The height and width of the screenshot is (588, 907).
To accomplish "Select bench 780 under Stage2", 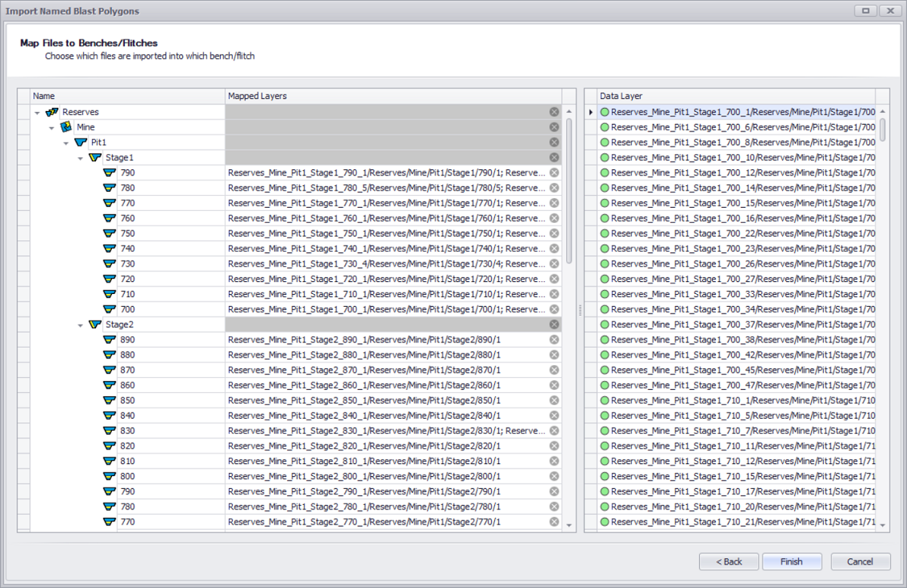I will [x=128, y=506].
